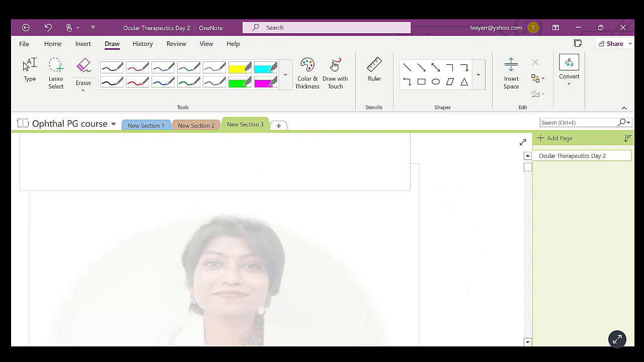The width and height of the screenshot is (644, 362).
Task: Open Color & Thickness palette
Action: coord(307,73)
